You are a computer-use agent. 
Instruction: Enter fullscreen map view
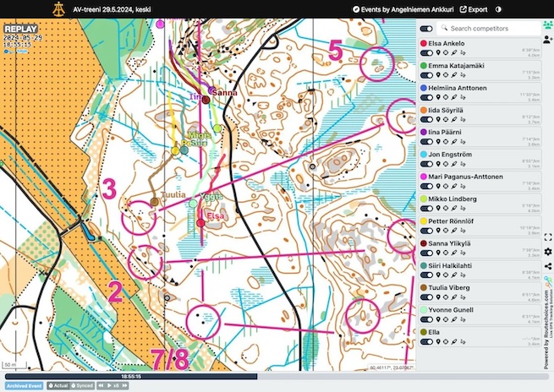(547, 237)
